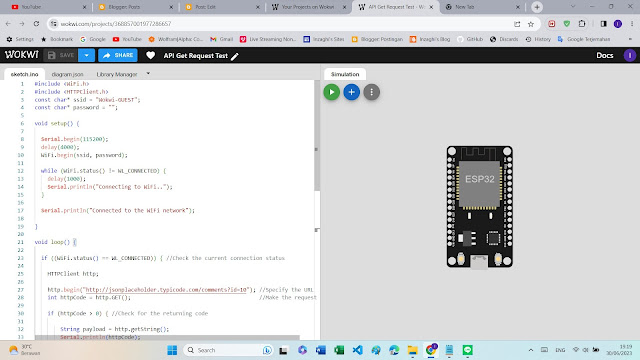Open File Explorer from the taskbar
Image resolution: width=640 pixels, height=360 pixels.
(412, 350)
